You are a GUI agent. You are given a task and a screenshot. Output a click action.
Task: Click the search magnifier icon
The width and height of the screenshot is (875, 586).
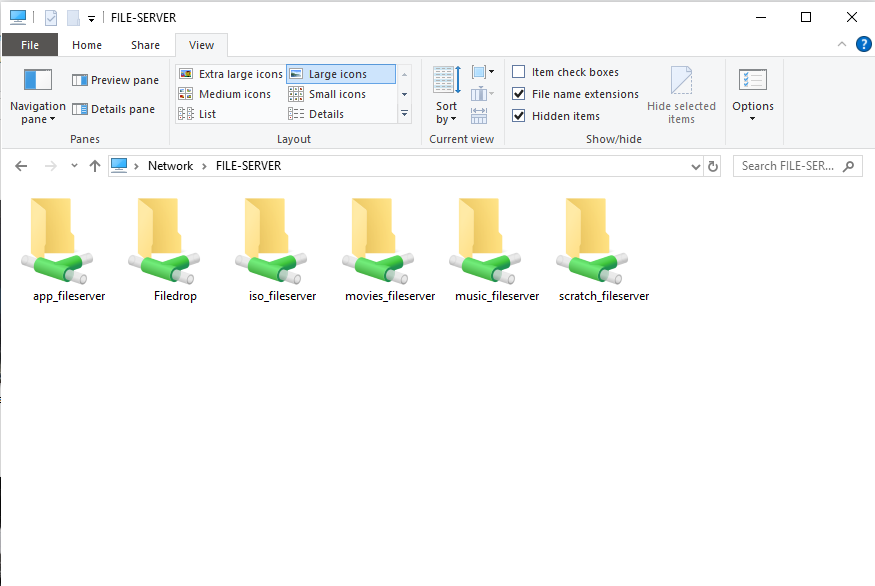(x=849, y=166)
